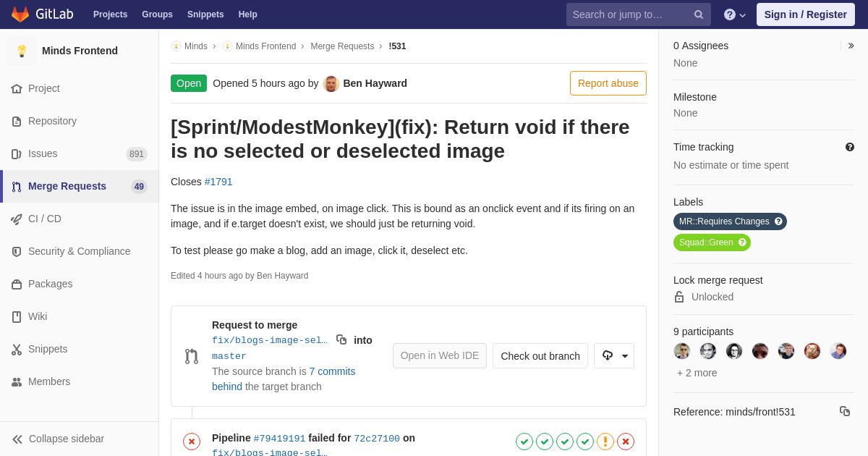The height and width of the screenshot is (456, 868).
Task: Click failed pipeline status icon at left
Action: [x=192, y=442]
